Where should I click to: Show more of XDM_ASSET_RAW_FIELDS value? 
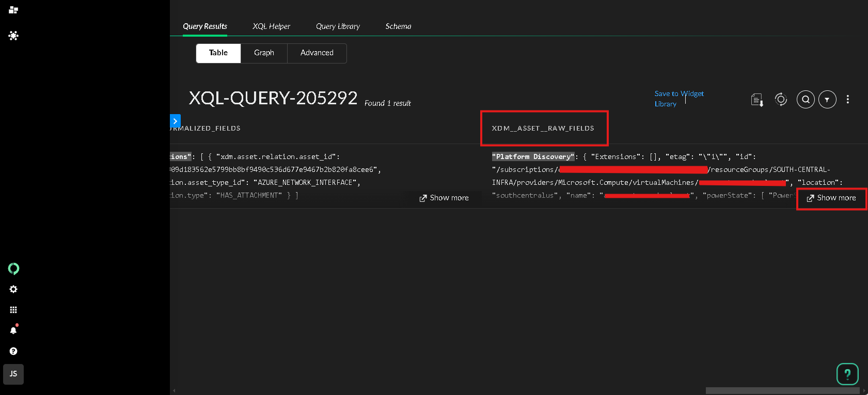[x=831, y=198]
